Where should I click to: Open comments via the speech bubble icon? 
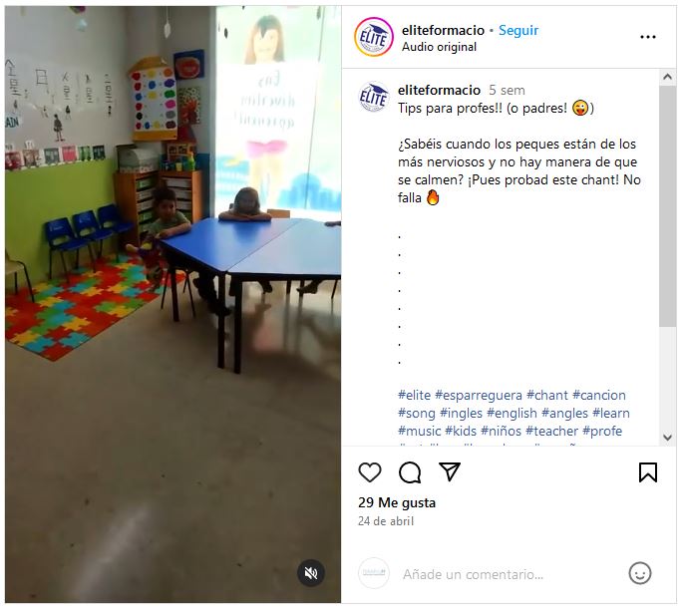click(x=410, y=472)
